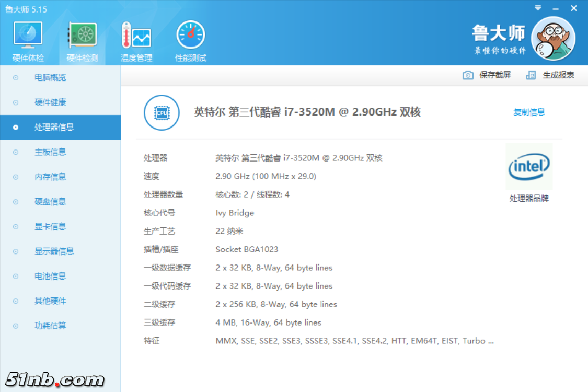Select 电脑概览 in the sidebar

point(50,78)
